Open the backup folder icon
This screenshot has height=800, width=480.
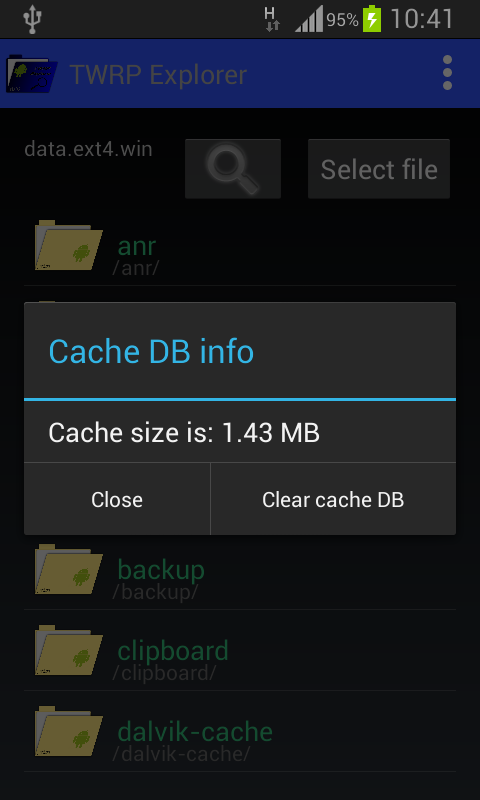pyautogui.click(x=68, y=569)
